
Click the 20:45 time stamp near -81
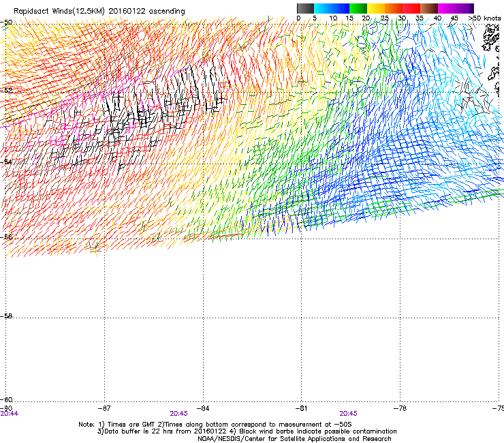pos(349,414)
